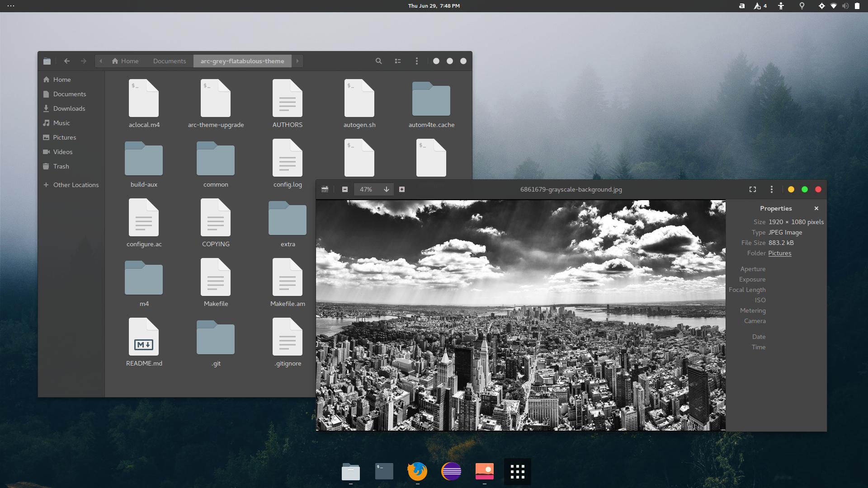This screenshot has width=868, height=488.
Task: Enter fullscreen in image viewer
Action: (753, 189)
